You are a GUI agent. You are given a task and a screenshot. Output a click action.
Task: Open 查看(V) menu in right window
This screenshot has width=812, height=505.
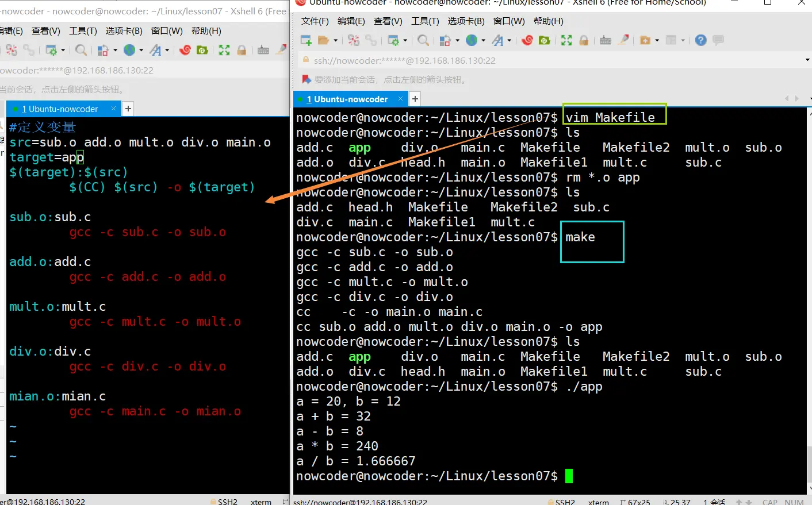tap(388, 21)
